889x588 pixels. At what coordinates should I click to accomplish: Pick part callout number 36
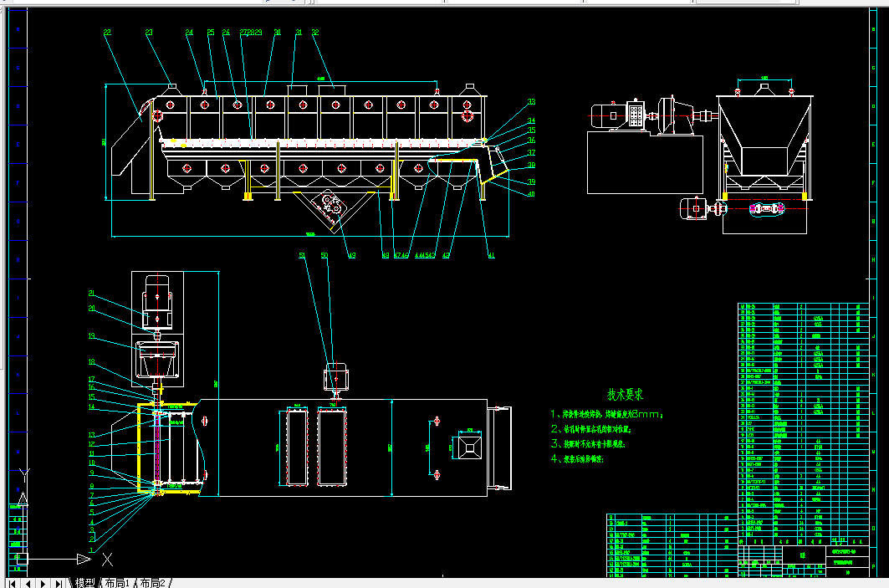point(531,140)
